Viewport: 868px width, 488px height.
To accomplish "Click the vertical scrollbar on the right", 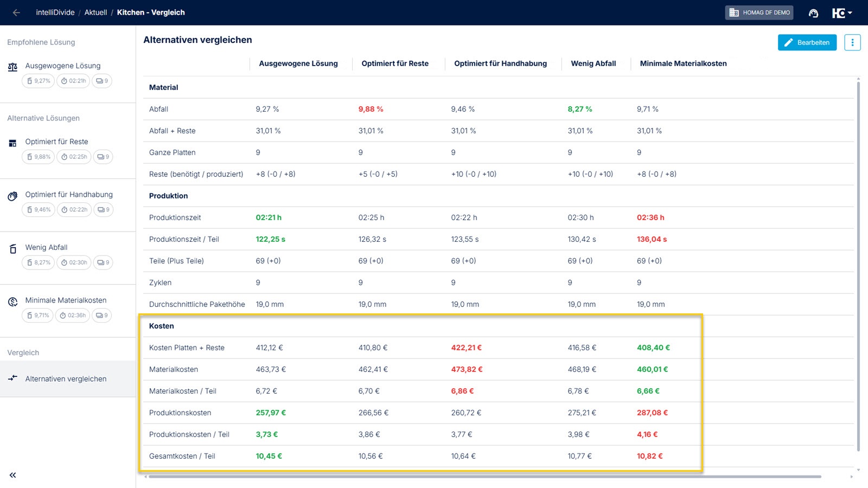I will (858, 266).
